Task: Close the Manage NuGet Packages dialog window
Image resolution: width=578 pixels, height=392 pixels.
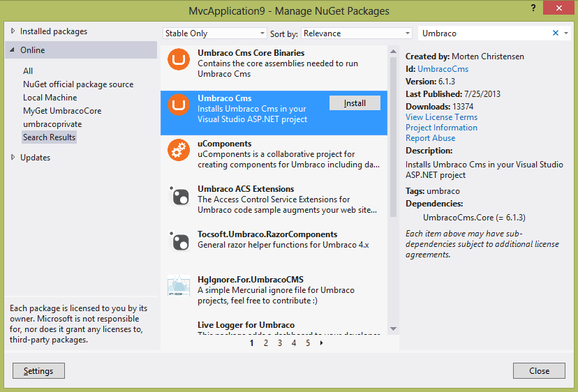Action: tap(559, 8)
